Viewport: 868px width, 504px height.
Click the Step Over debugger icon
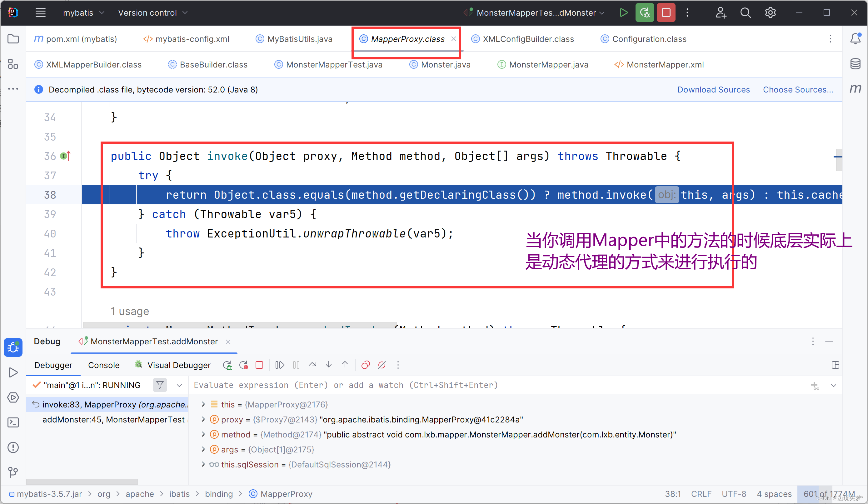[x=312, y=365]
